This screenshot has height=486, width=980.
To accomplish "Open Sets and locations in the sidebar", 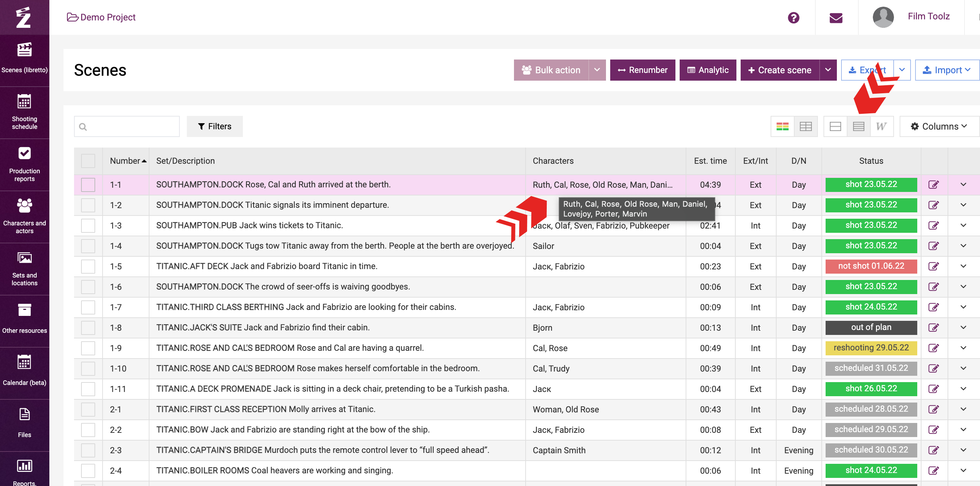I will (24, 269).
